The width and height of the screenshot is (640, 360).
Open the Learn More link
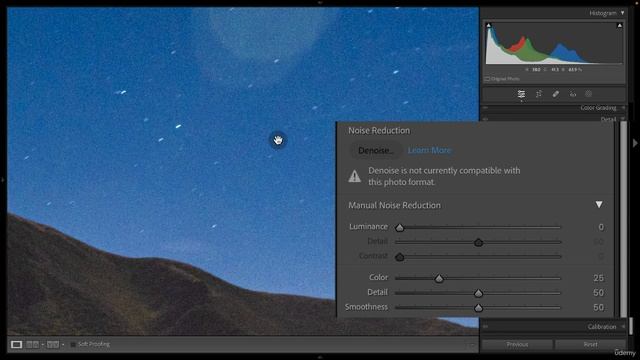pos(429,151)
